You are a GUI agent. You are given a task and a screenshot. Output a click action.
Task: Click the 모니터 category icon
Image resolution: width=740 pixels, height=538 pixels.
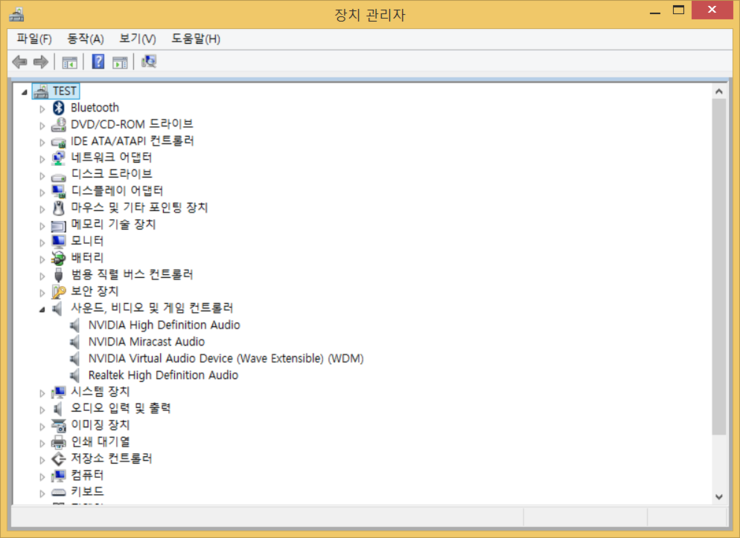coord(59,242)
